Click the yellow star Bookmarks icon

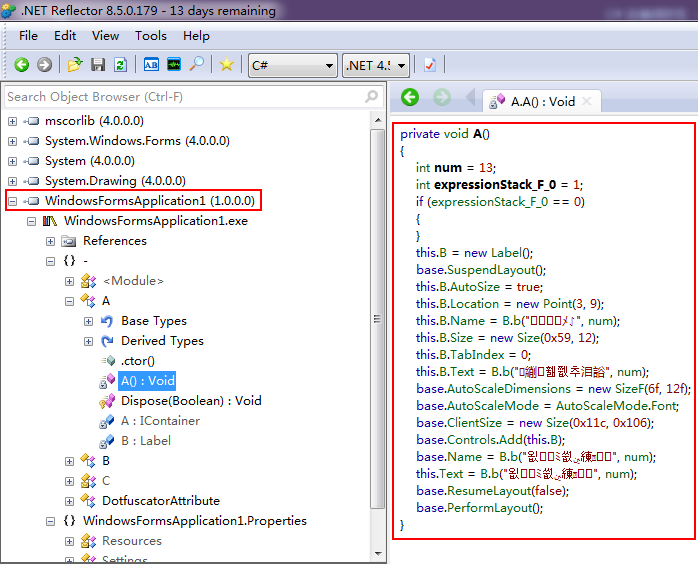point(227,65)
